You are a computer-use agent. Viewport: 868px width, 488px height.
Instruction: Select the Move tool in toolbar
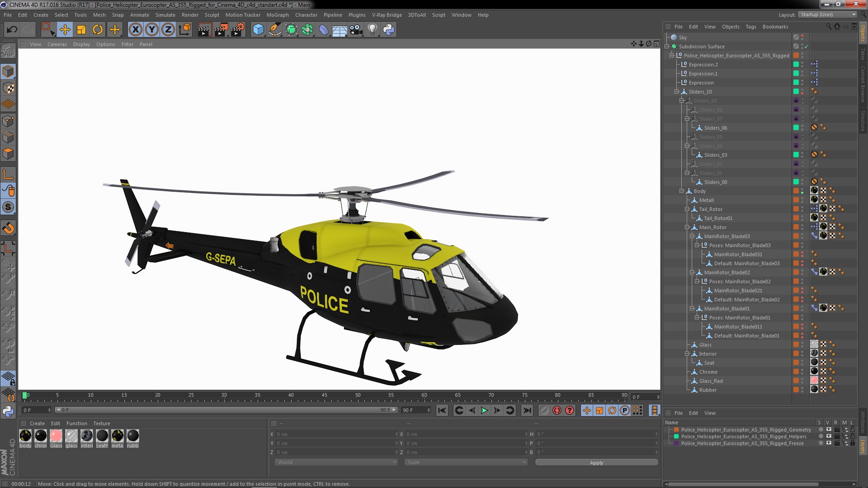point(65,30)
